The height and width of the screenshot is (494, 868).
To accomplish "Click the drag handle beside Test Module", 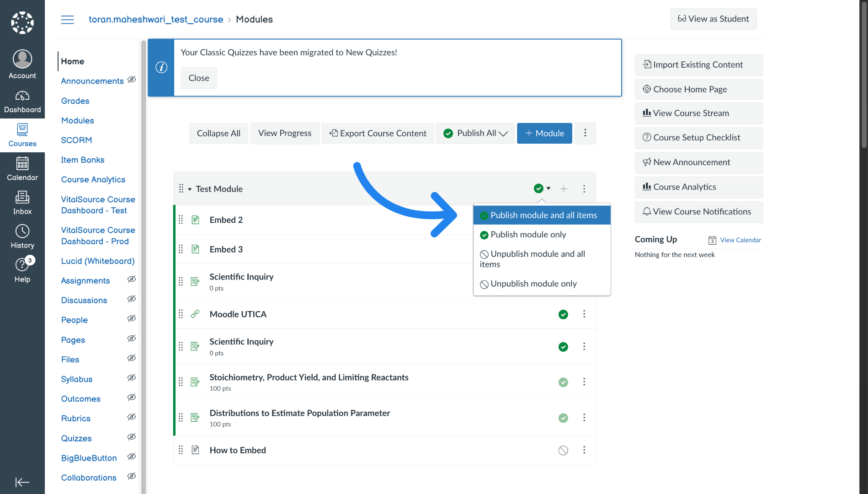I will pos(181,188).
